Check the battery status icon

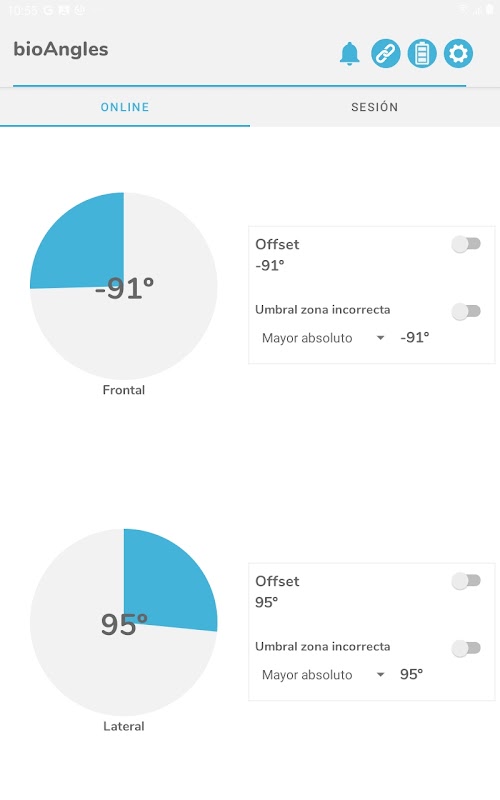[422, 53]
